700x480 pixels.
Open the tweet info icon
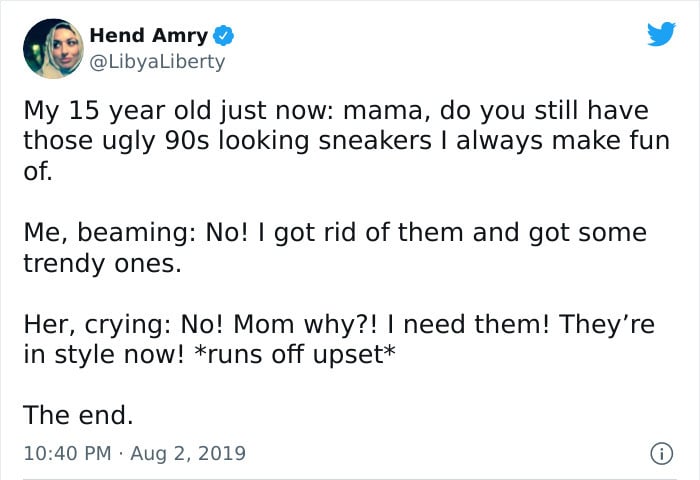[x=660, y=453]
